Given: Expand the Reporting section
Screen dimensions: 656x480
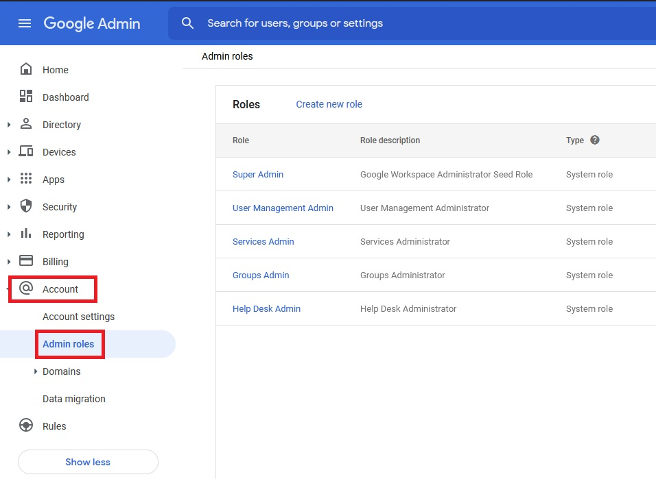Looking at the screenshot, I should (9, 234).
